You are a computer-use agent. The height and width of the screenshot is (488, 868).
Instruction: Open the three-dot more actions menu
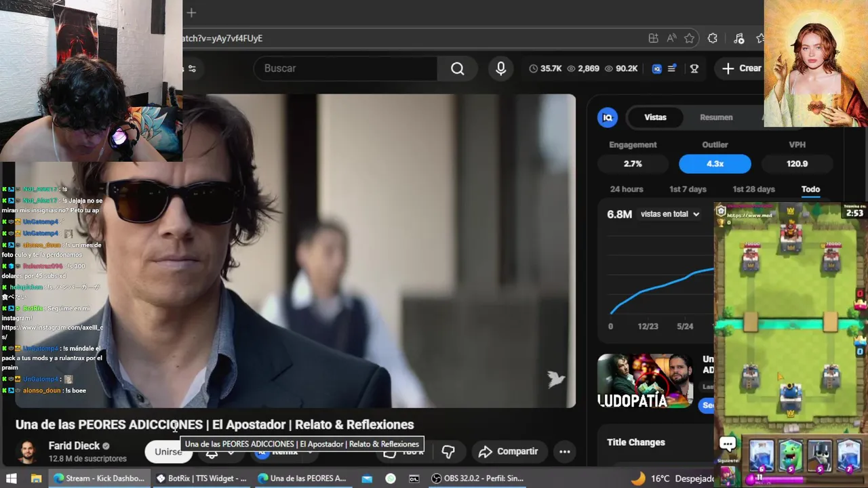[x=564, y=451]
